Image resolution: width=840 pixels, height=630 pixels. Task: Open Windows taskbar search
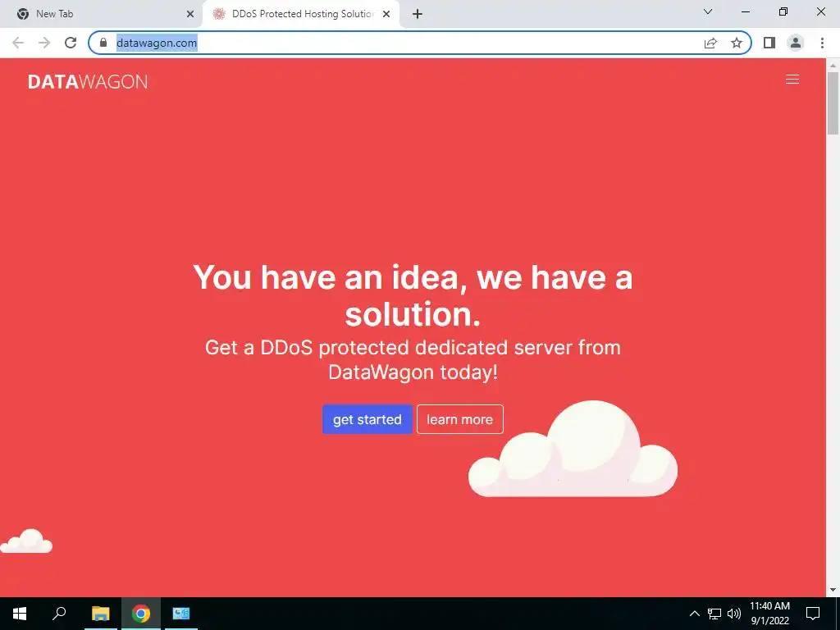(x=59, y=614)
